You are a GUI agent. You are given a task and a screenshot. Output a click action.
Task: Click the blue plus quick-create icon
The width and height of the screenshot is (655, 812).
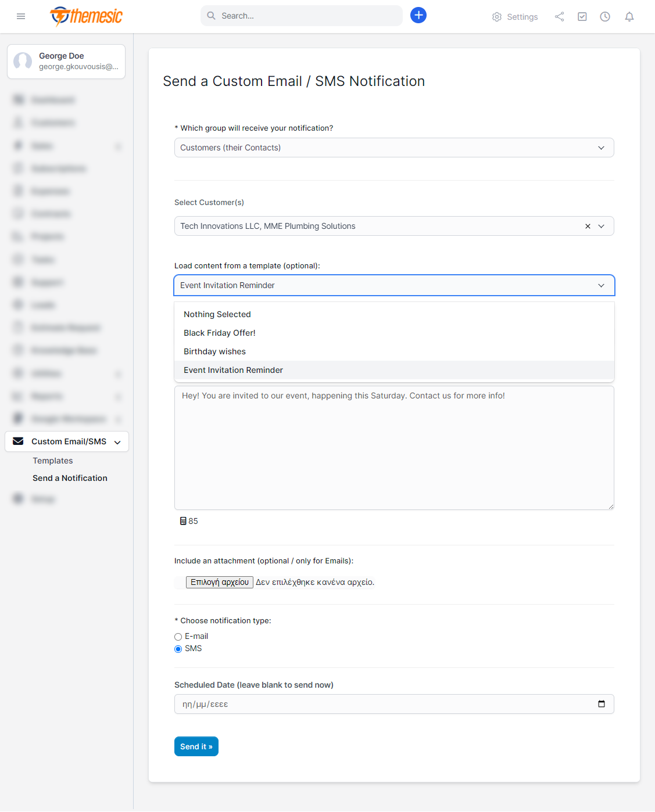click(418, 16)
